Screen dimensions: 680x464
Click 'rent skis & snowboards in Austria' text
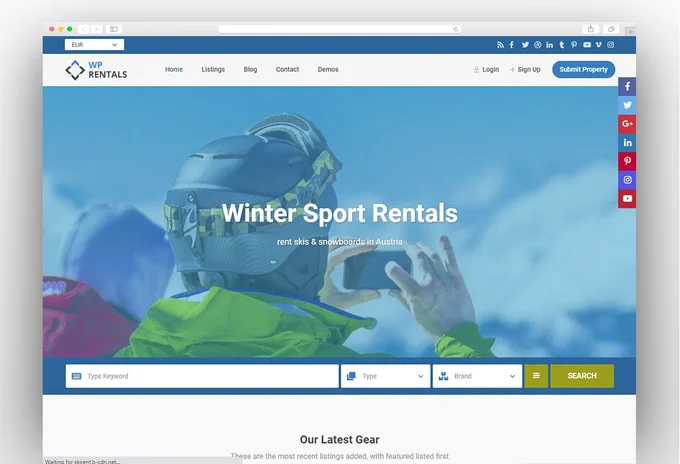pos(340,242)
